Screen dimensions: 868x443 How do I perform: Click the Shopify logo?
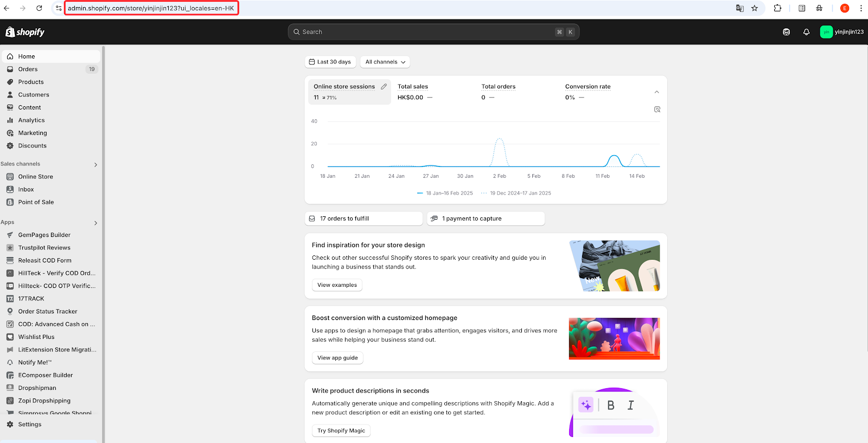[x=25, y=32]
